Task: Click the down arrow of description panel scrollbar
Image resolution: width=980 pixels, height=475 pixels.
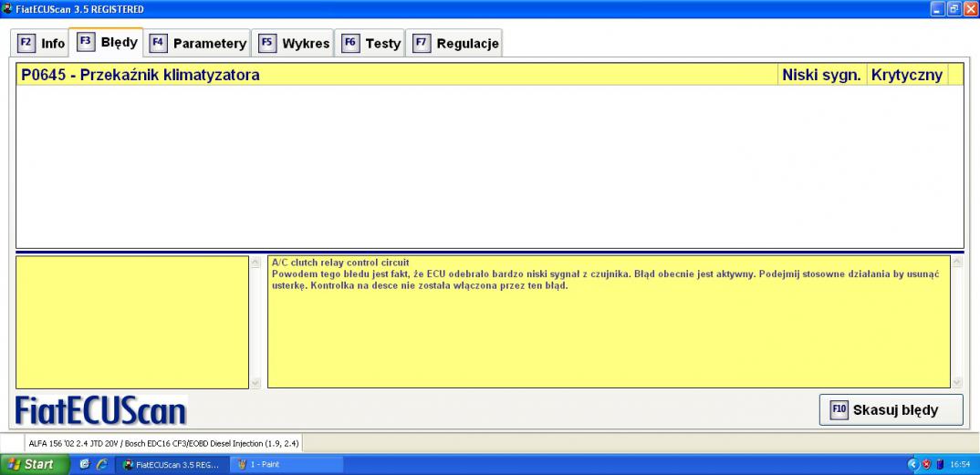Action: [957, 383]
